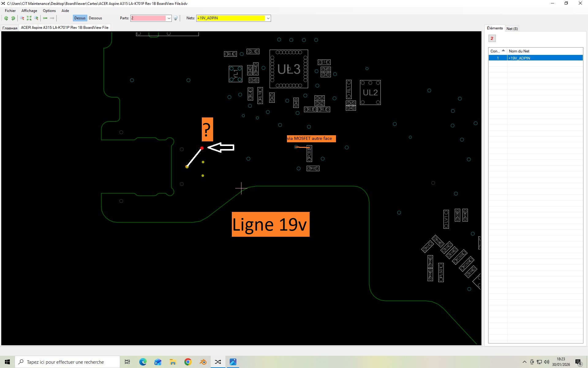Switch to the Net (8) tab
The image size is (588, 368).
[512, 29]
